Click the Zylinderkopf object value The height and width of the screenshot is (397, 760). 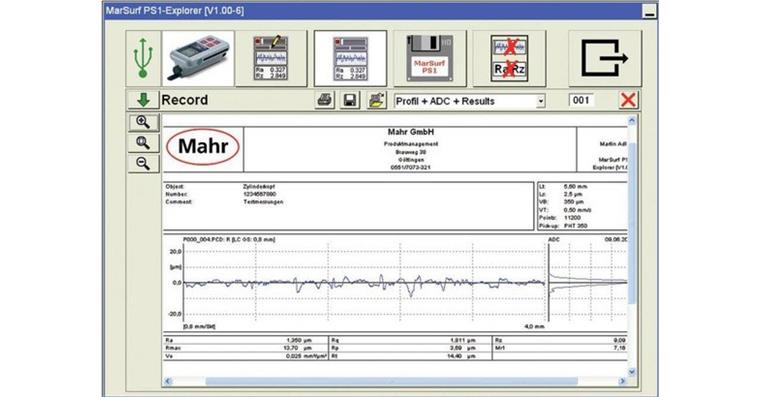tap(259, 187)
